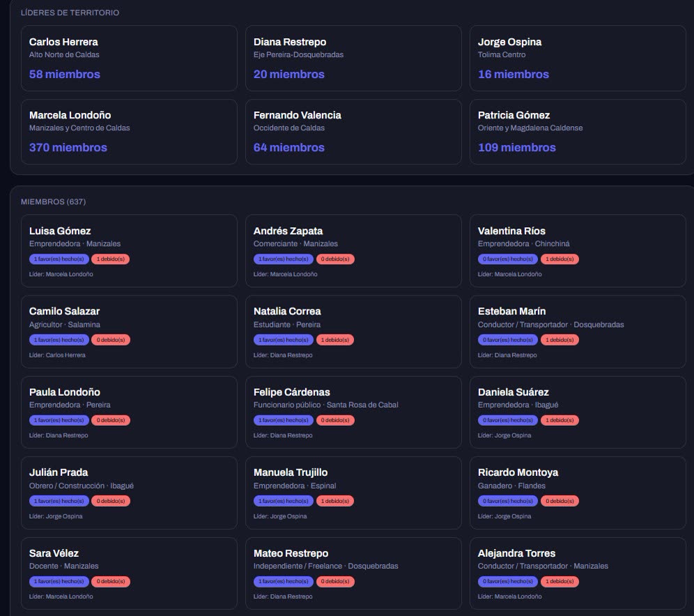Click Natalia Correa's 1 debido(s) badge
Screen dimensions: 694x616
(335, 340)
